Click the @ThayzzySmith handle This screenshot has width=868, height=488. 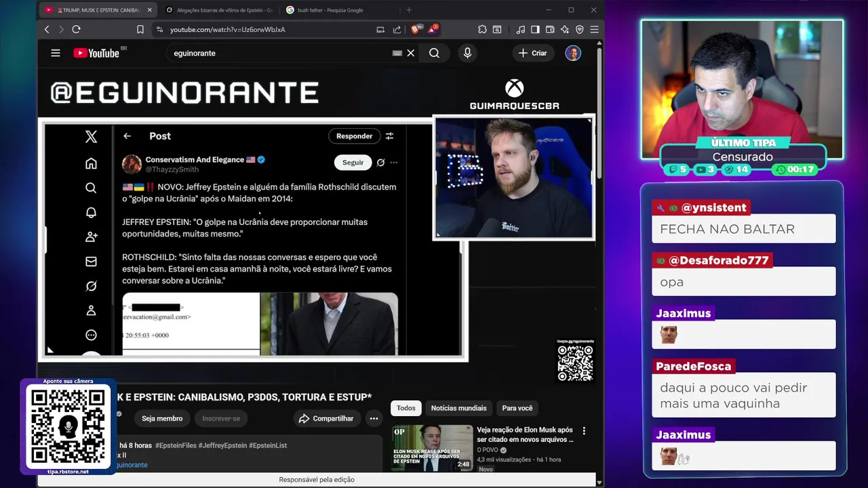point(172,169)
